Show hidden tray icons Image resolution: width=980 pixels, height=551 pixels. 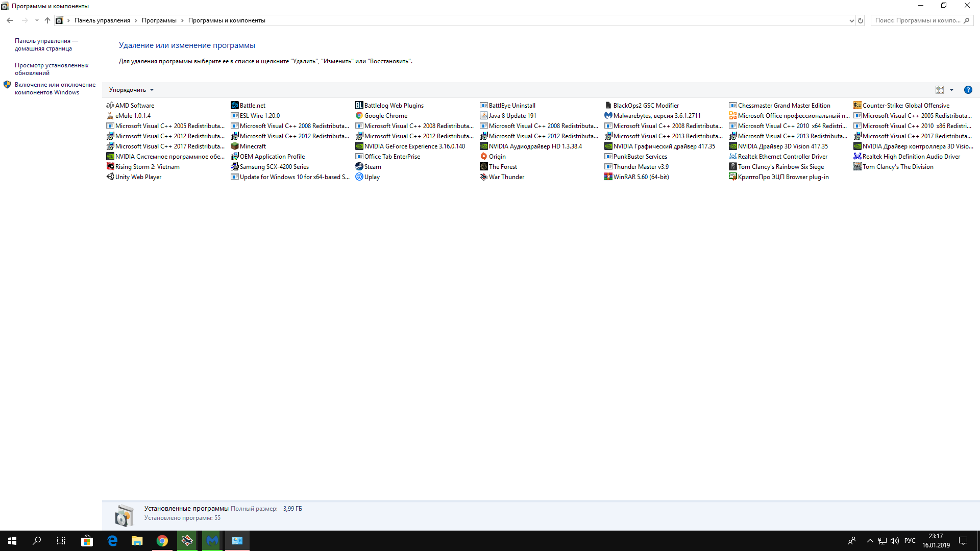click(x=870, y=541)
